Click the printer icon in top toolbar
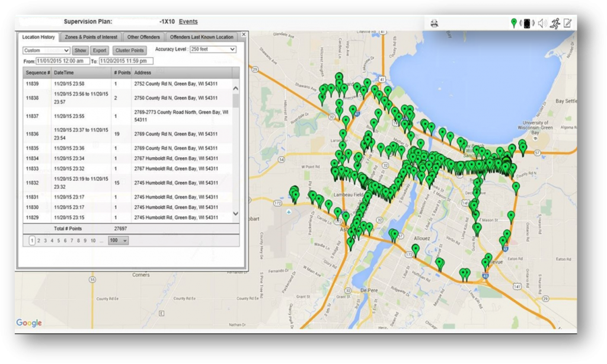The height and width of the screenshot is (364, 607). pyautogui.click(x=435, y=24)
